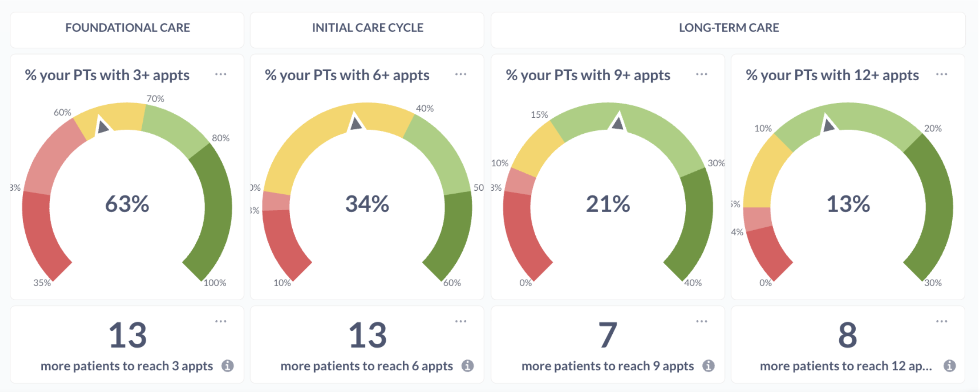Click the needle pointer on 9+ appts gauge
The height and width of the screenshot is (392, 980).
click(x=618, y=123)
